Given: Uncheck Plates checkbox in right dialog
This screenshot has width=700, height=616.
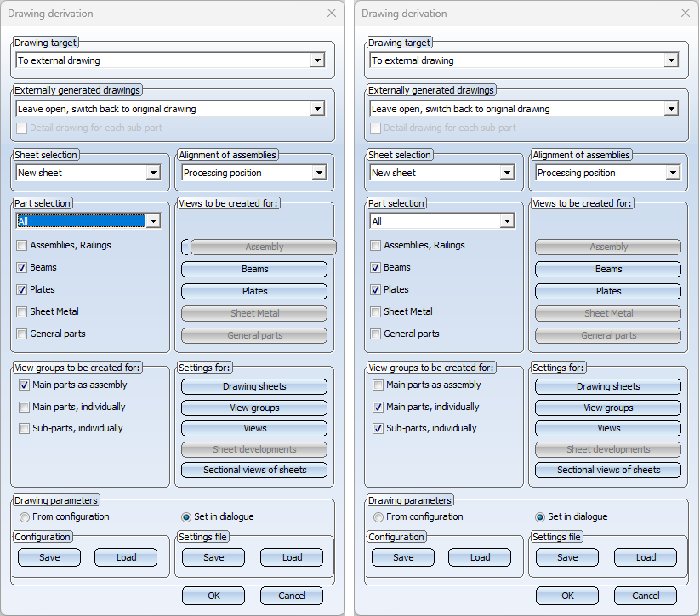Looking at the screenshot, I should point(375,289).
